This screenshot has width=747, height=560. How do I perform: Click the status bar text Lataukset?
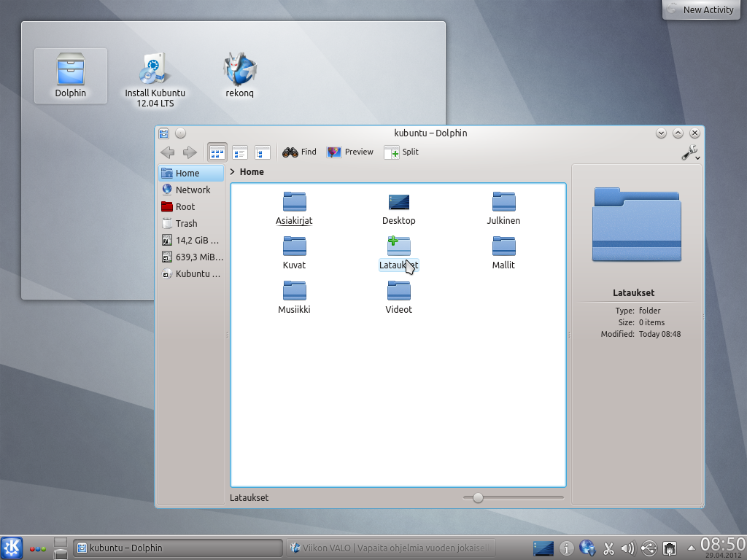(249, 498)
